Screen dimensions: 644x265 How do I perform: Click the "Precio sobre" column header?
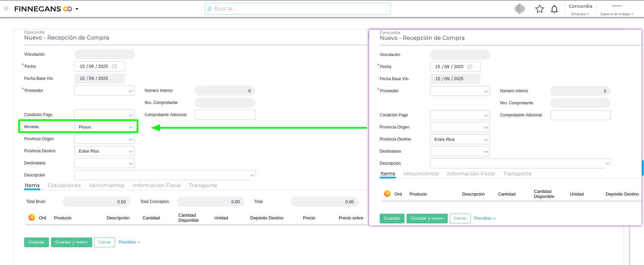tap(351, 218)
